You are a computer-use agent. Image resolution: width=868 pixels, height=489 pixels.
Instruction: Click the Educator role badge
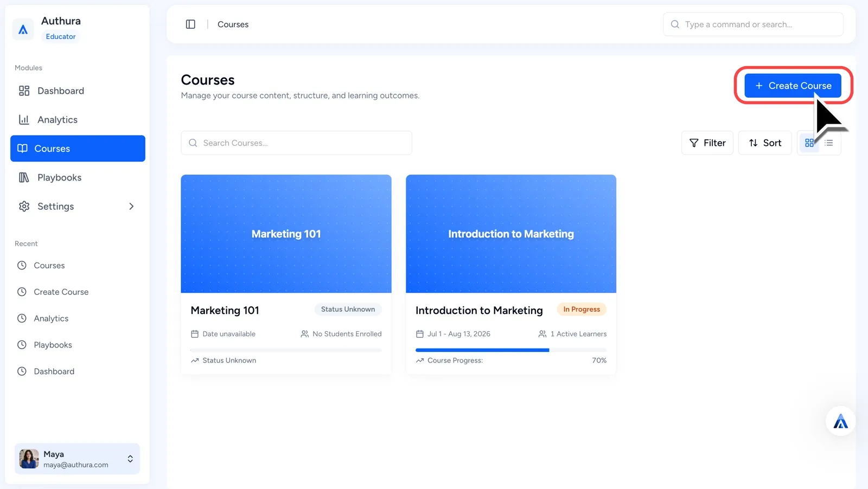pyautogui.click(x=61, y=36)
